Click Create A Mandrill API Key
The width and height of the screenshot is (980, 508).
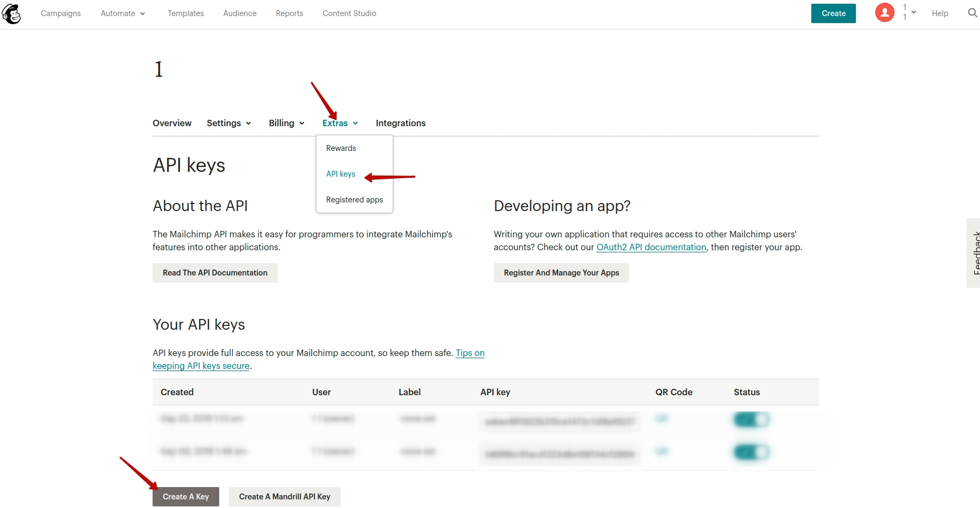(x=285, y=497)
